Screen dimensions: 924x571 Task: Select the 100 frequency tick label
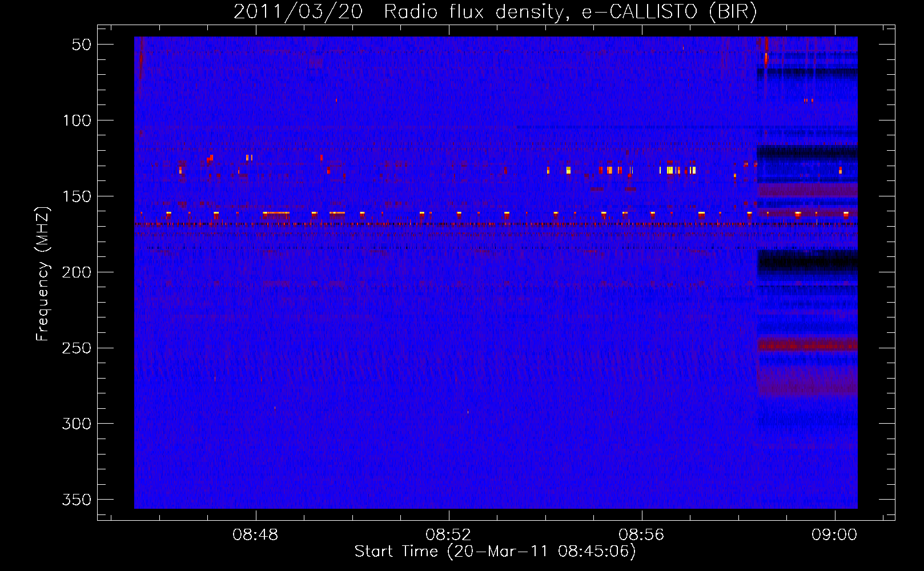77,120
